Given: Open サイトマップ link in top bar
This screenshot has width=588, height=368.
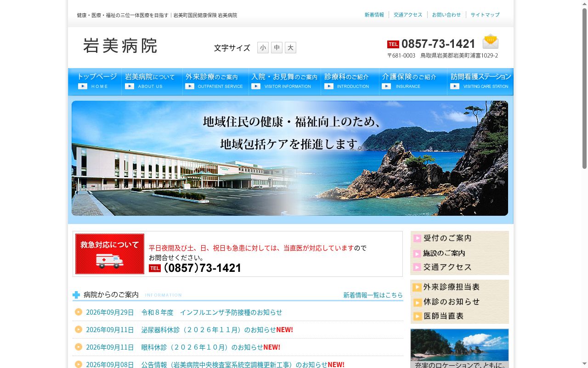Looking at the screenshot, I should tap(485, 15).
